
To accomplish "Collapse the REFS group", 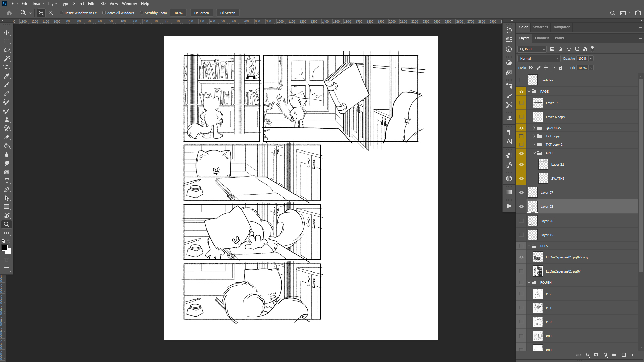I will click(529, 246).
